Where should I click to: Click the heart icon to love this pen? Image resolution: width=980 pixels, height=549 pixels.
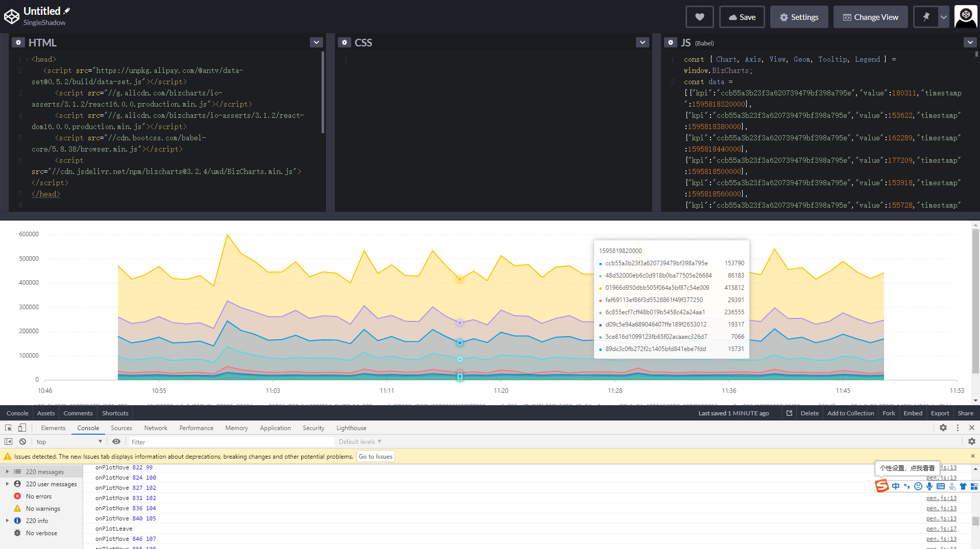point(699,16)
